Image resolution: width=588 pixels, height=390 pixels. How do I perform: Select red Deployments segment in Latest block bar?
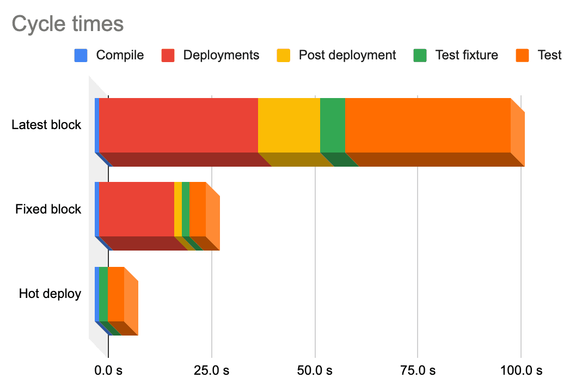pos(178,125)
